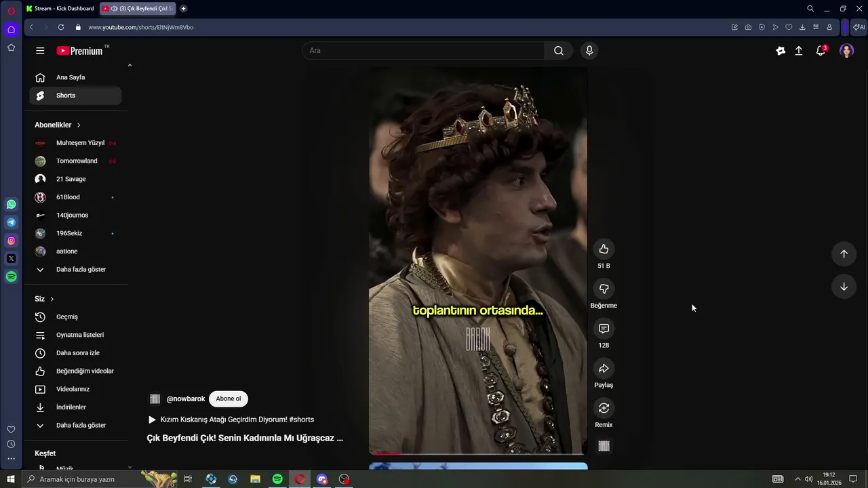Viewport: 868px width, 488px height.
Task: Open WhatsApp in the Opera sidebar
Action: click(12, 204)
